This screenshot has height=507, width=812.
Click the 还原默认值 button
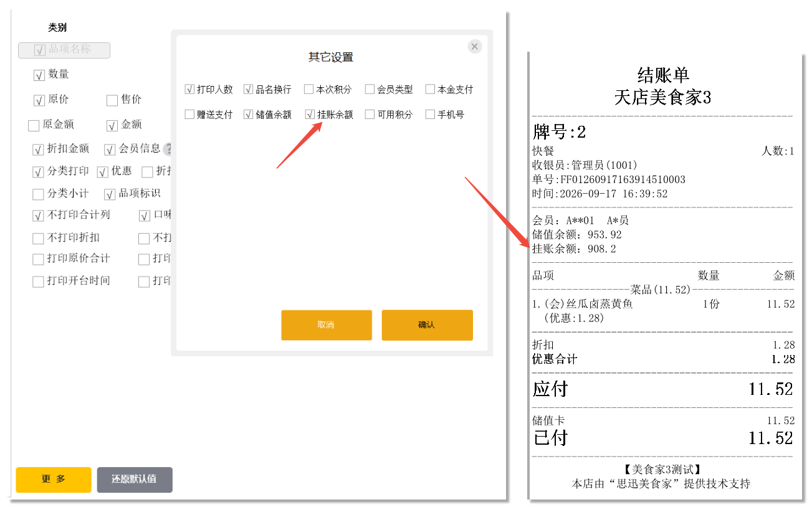(x=135, y=480)
